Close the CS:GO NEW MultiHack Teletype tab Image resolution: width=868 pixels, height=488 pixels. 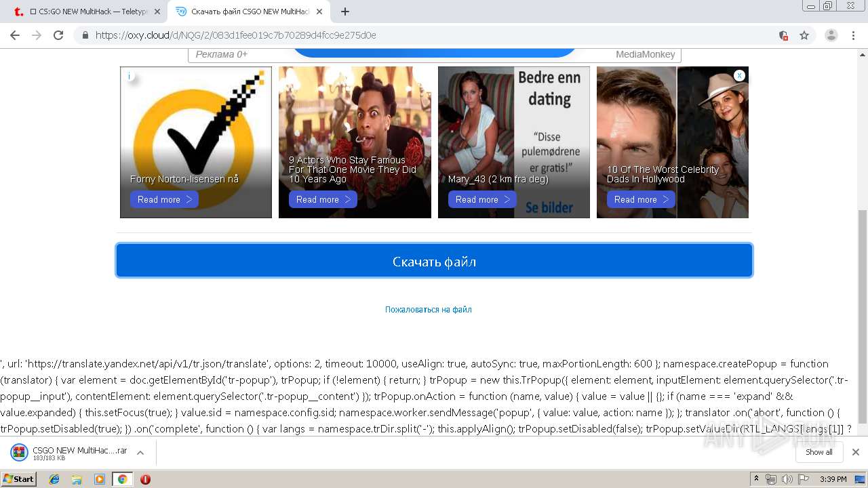point(157,12)
